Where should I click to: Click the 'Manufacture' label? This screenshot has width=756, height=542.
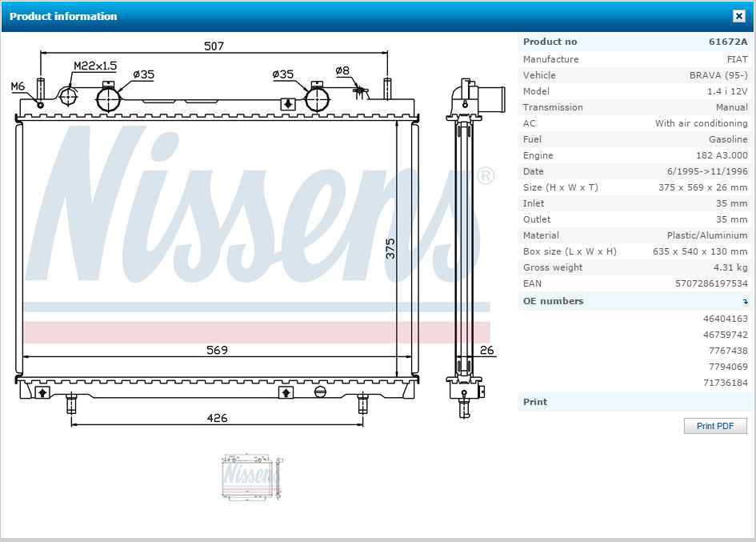coord(550,59)
